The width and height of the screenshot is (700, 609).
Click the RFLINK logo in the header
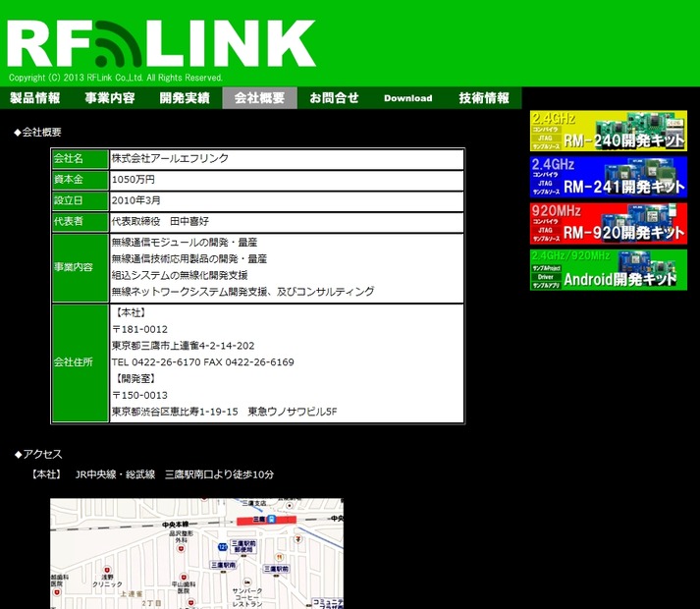pos(161,44)
